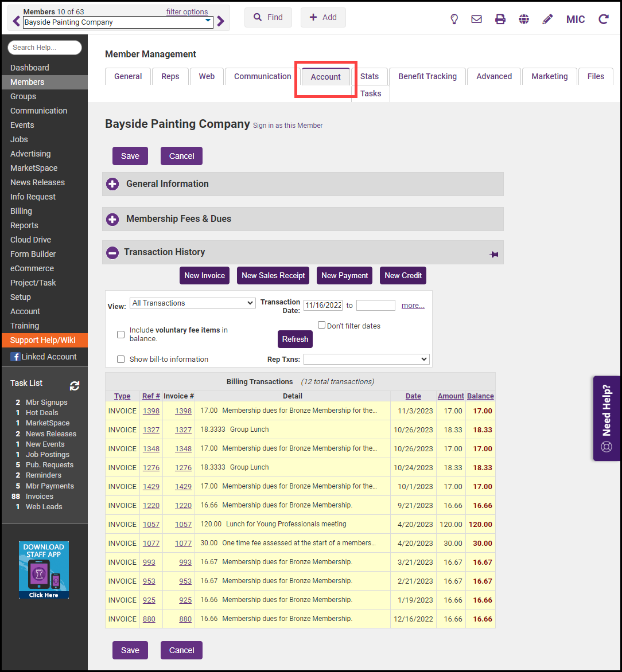Screen dimensions: 622x672
Task: Check the Show bill-to information box
Action: 120,359
